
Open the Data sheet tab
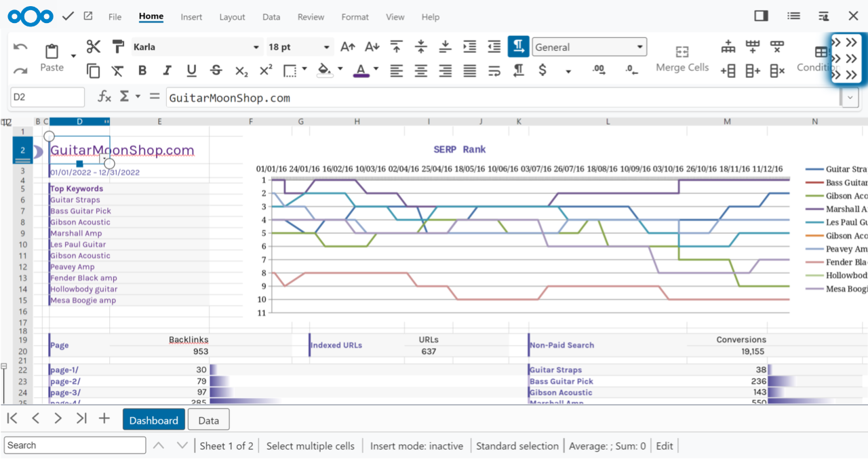[x=209, y=420]
